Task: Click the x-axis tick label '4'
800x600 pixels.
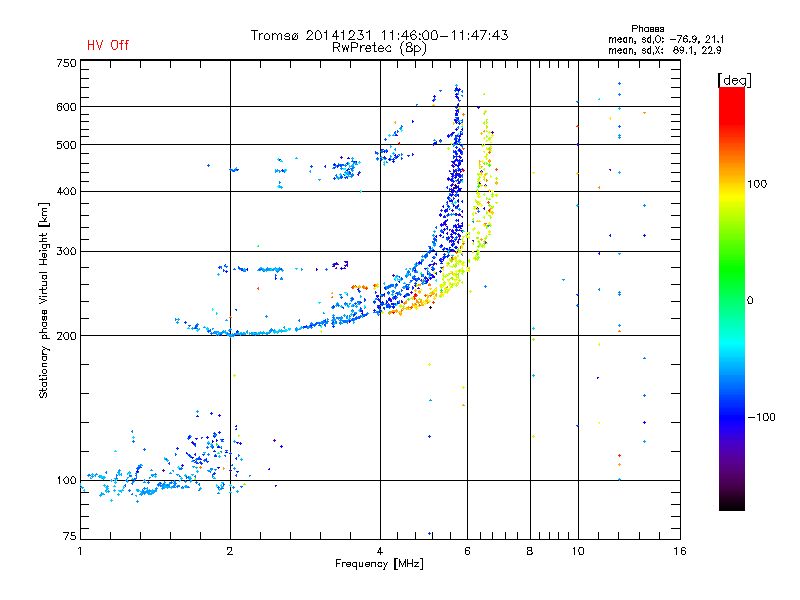Action: [x=380, y=551]
